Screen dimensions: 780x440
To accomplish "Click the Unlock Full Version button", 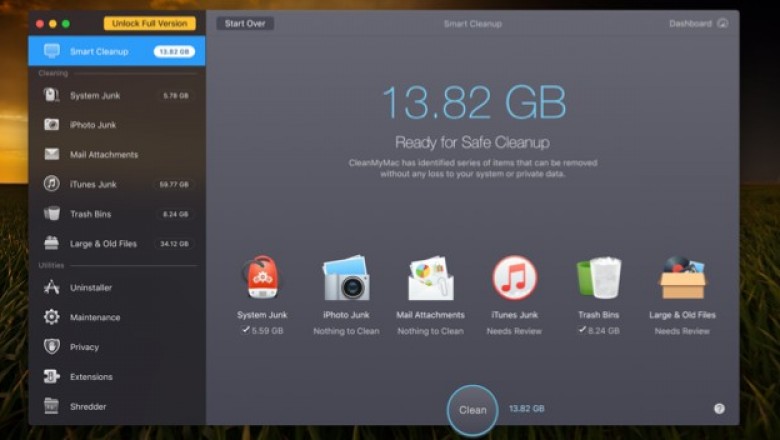I will click(150, 23).
